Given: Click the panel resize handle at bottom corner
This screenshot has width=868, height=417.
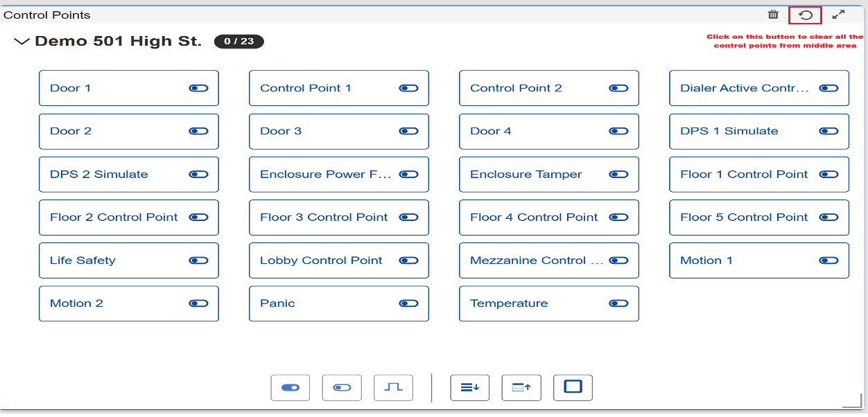Looking at the screenshot, I should 851,402.
